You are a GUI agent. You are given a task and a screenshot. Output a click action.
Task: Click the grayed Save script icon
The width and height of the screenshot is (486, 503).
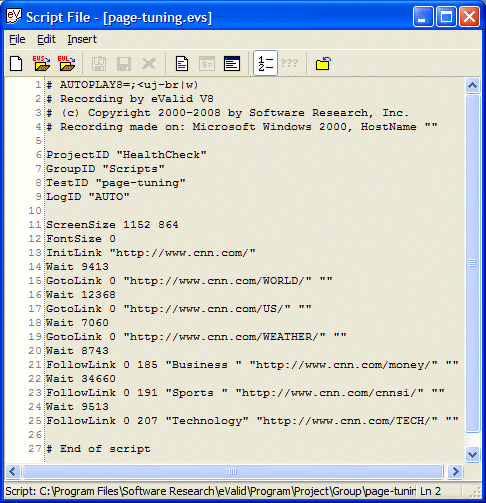click(99, 63)
